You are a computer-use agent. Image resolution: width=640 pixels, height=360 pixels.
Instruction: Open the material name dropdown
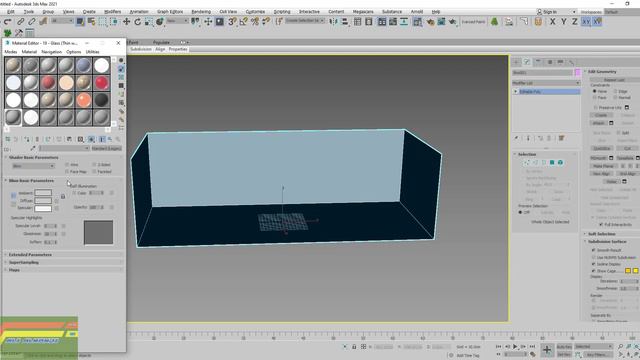(64, 148)
